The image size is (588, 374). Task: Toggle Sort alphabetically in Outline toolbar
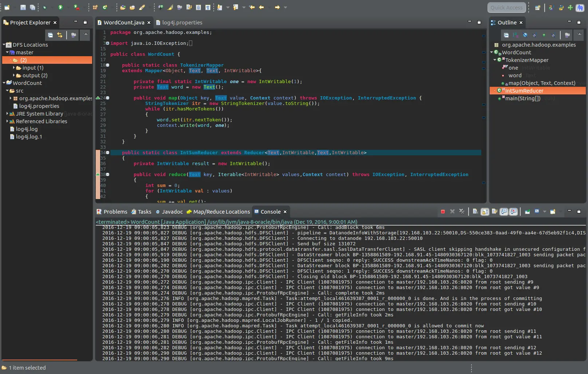click(x=516, y=35)
